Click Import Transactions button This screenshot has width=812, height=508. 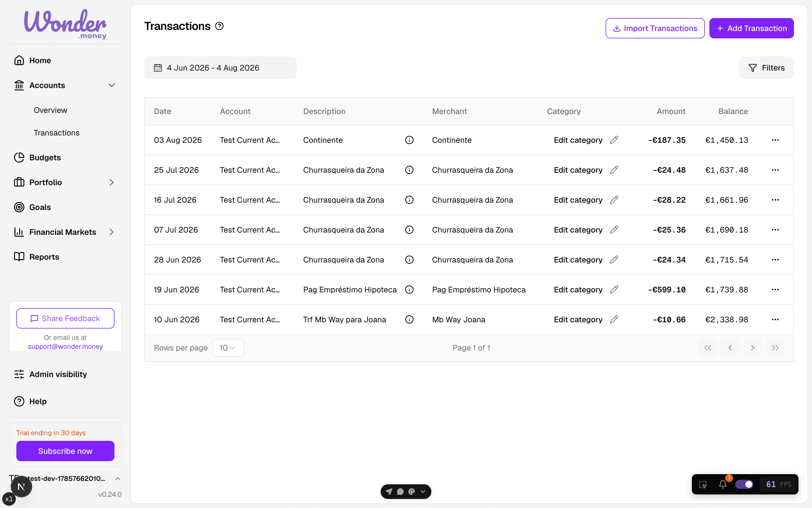[655, 28]
